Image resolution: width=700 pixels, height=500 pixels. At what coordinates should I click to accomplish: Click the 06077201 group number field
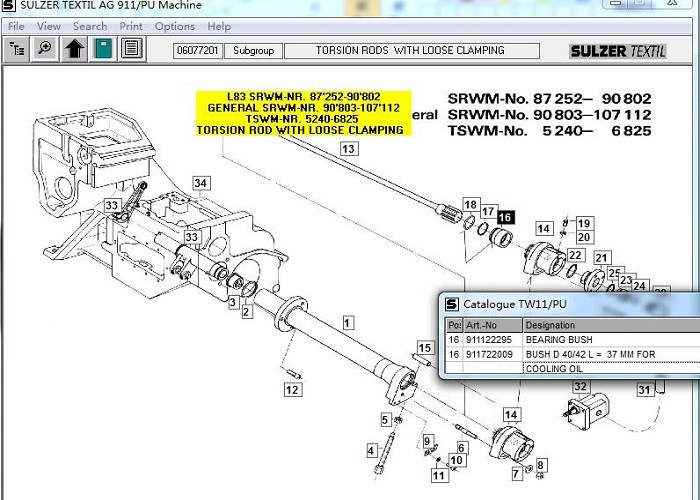click(198, 50)
